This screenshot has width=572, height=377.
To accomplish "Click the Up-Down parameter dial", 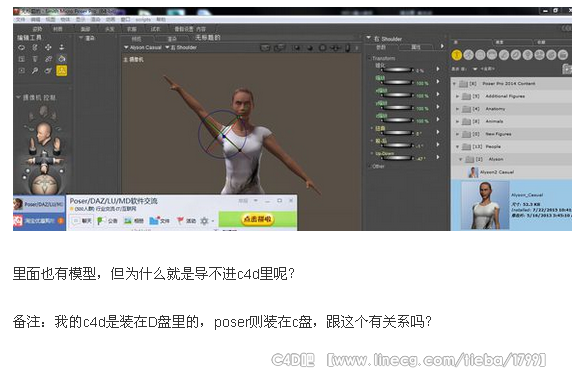I will click(398, 158).
